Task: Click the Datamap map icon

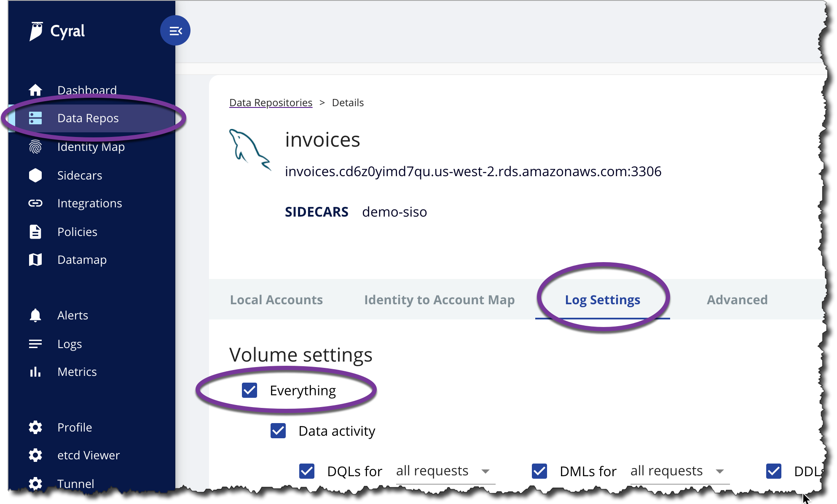Action: pos(35,260)
